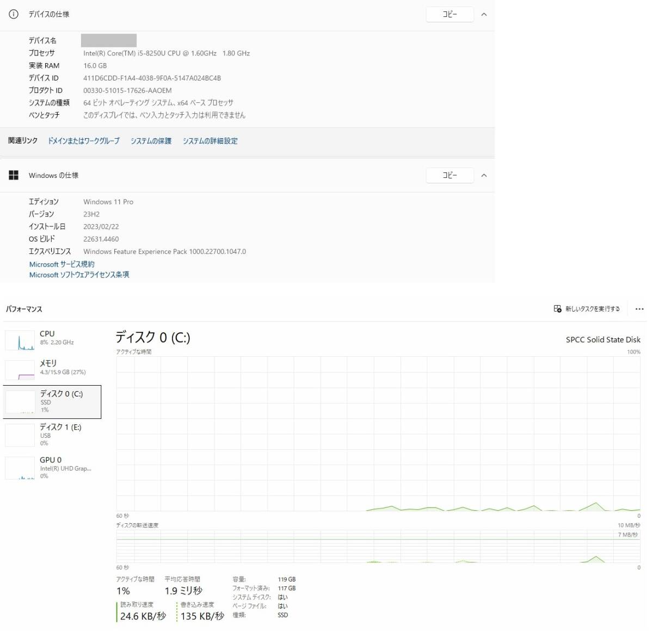The image size is (653, 644).
Task: Click the processor value Intel(R) Core(TM) i5-8250U
Action: (x=167, y=53)
